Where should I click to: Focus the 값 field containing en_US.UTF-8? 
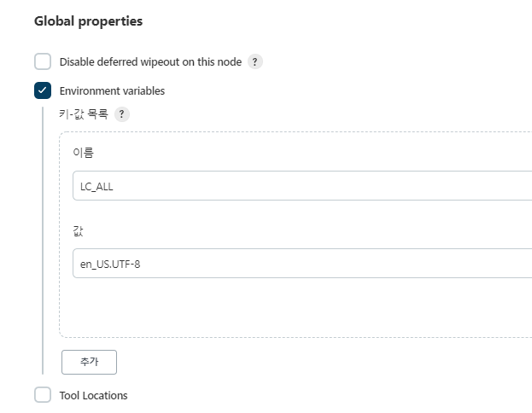[302, 264]
